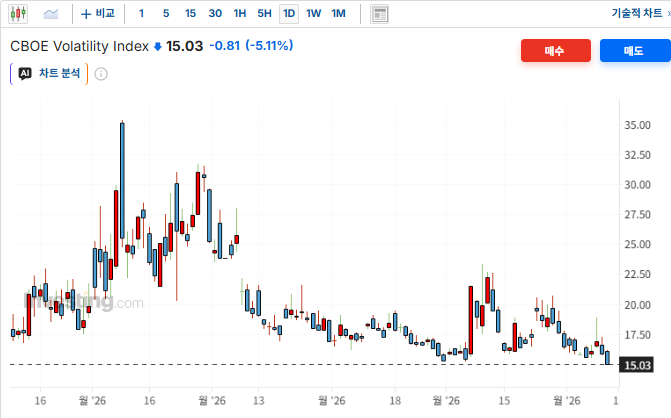Click the 15 date label on time axis

coord(504,401)
